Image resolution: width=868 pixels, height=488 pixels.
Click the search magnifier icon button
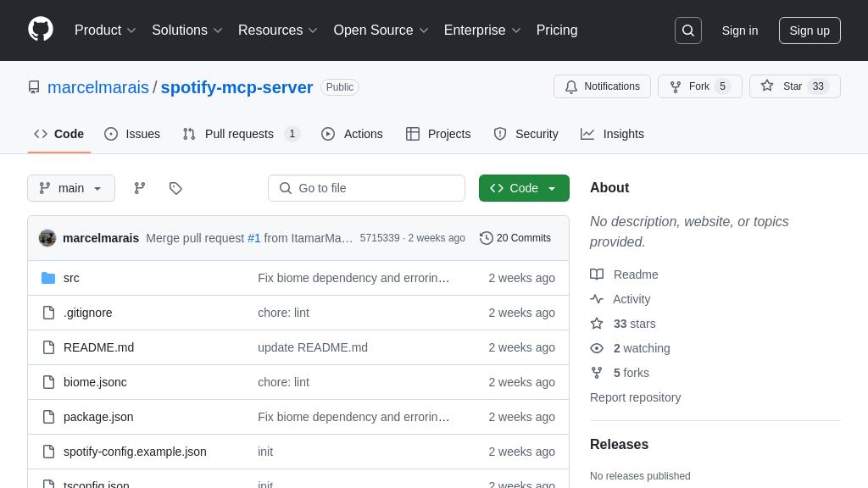click(x=688, y=30)
